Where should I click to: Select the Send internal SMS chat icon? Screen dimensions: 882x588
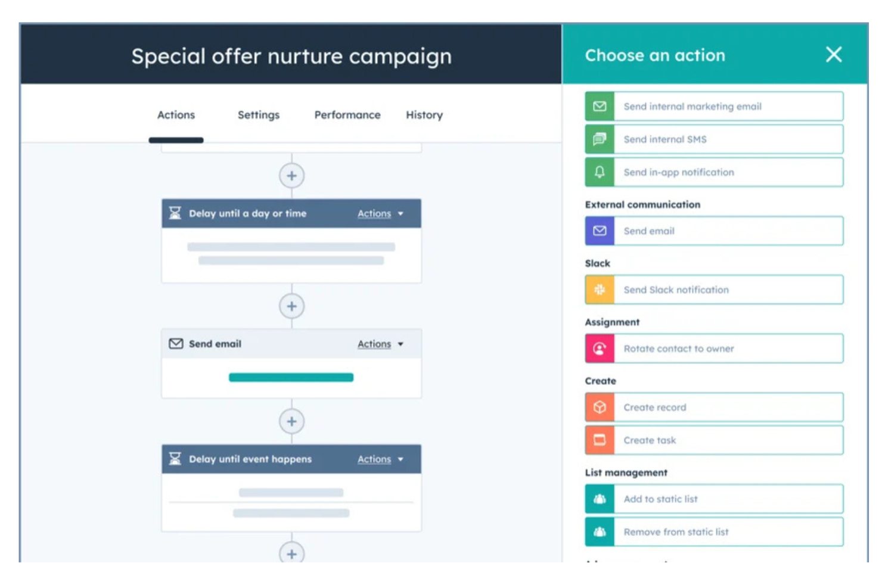(600, 139)
